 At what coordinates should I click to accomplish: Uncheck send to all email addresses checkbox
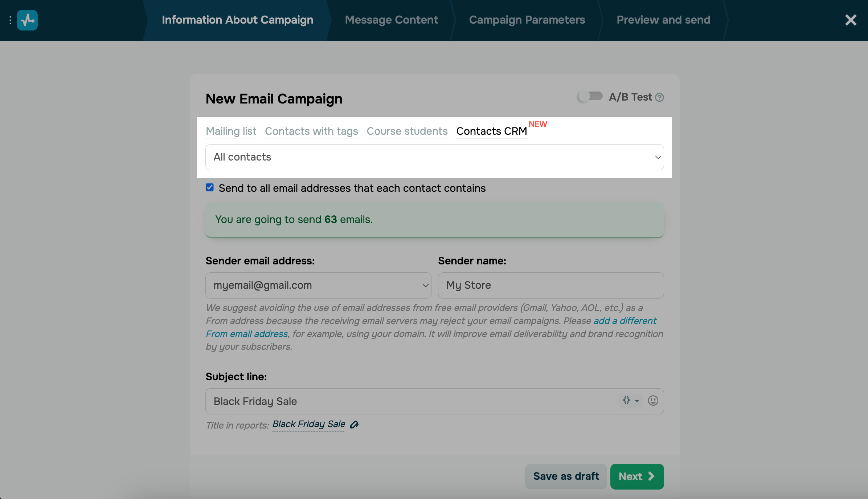210,188
